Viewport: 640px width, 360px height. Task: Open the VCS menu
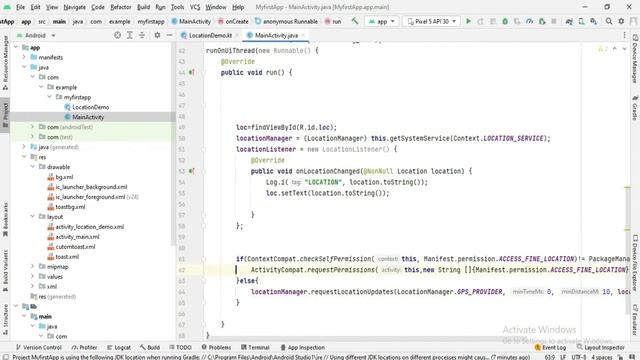tap(195, 7)
